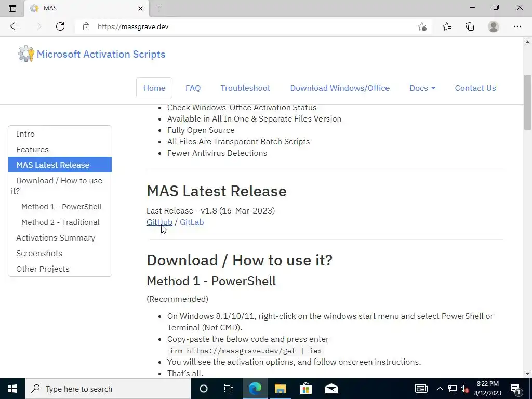Open the Troubleshoot nav link
This screenshot has height=399, width=532.
245,88
